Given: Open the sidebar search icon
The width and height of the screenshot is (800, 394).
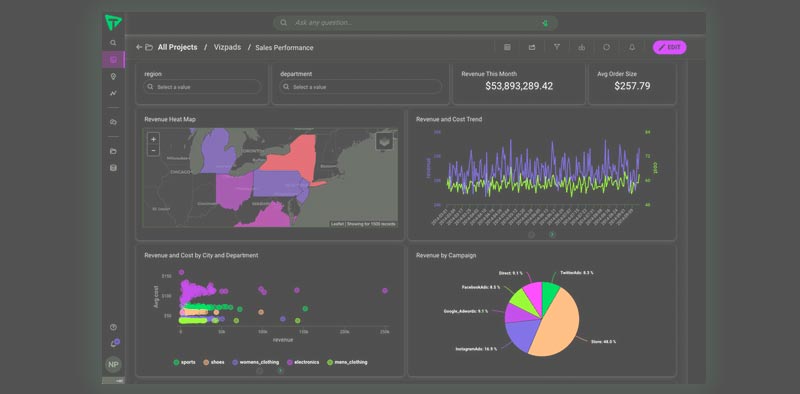Looking at the screenshot, I should 113,43.
